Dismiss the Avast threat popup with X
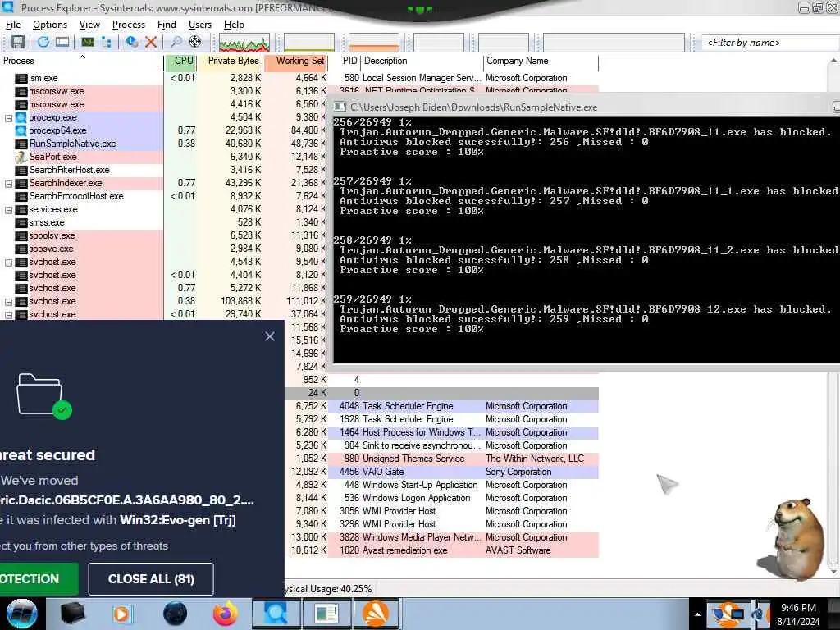Image resolution: width=840 pixels, height=630 pixels. [269, 336]
